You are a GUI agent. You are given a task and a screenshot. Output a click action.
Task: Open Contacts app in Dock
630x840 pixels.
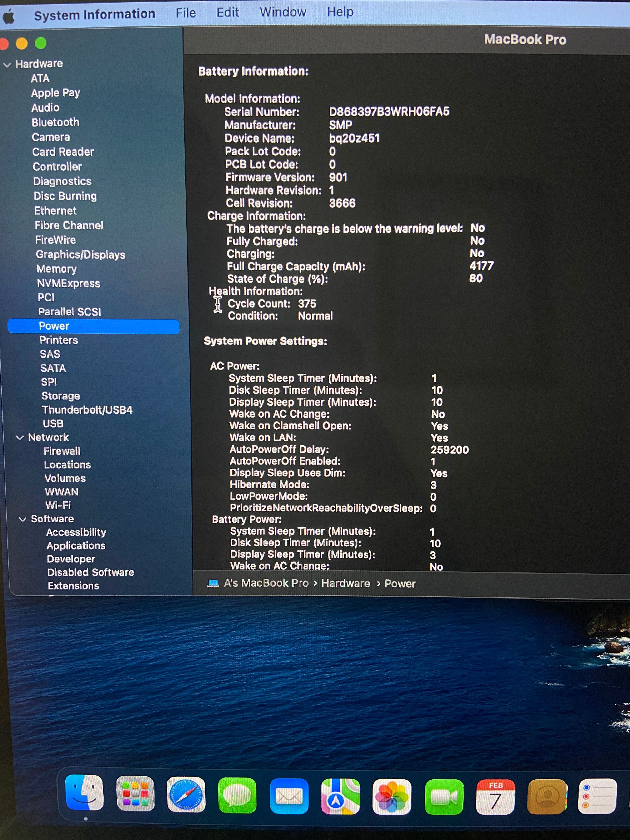[x=547, y=796]
